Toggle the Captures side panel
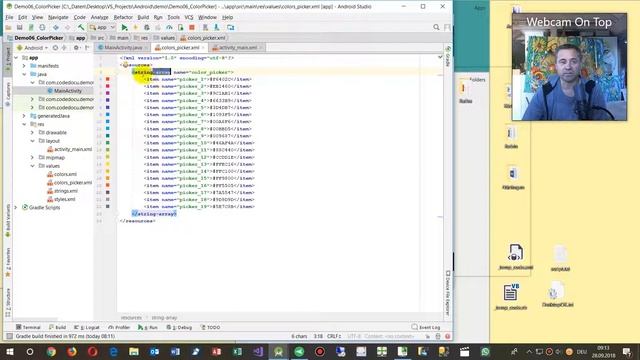 [x=8, y=94]
